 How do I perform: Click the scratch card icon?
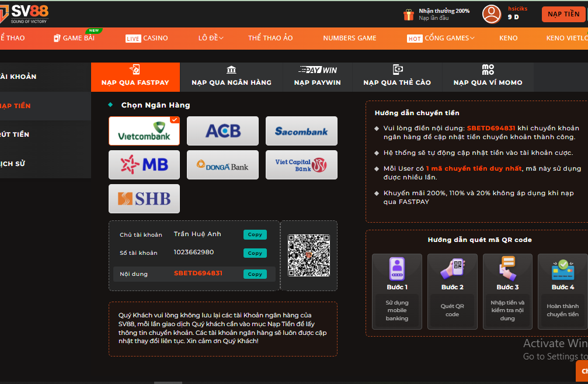click(x=398, y=70)
